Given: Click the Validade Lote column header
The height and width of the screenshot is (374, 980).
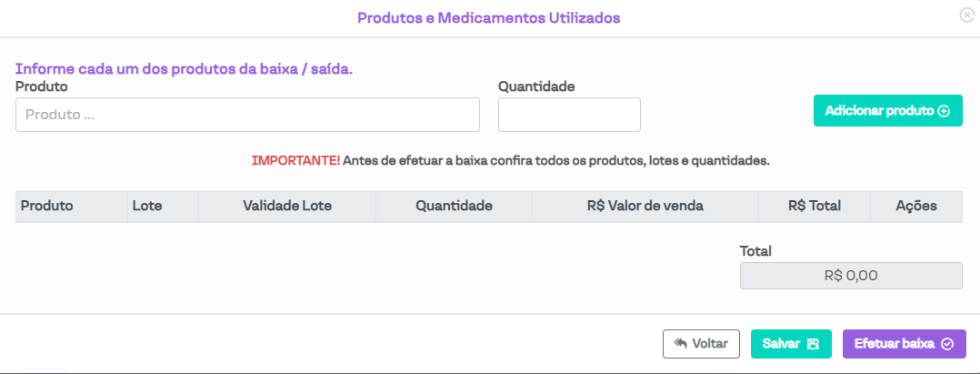Looking at the screenshot, I should click(287, 207).
